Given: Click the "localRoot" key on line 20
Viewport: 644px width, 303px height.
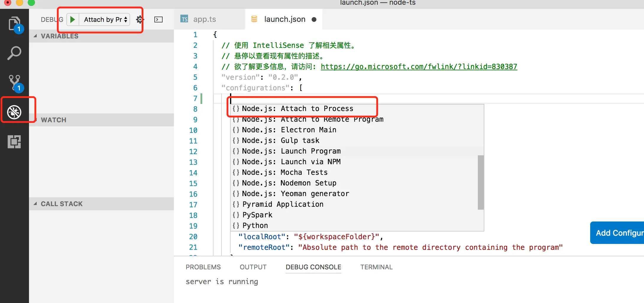Looking at the screenshot, I should [262, 237].
